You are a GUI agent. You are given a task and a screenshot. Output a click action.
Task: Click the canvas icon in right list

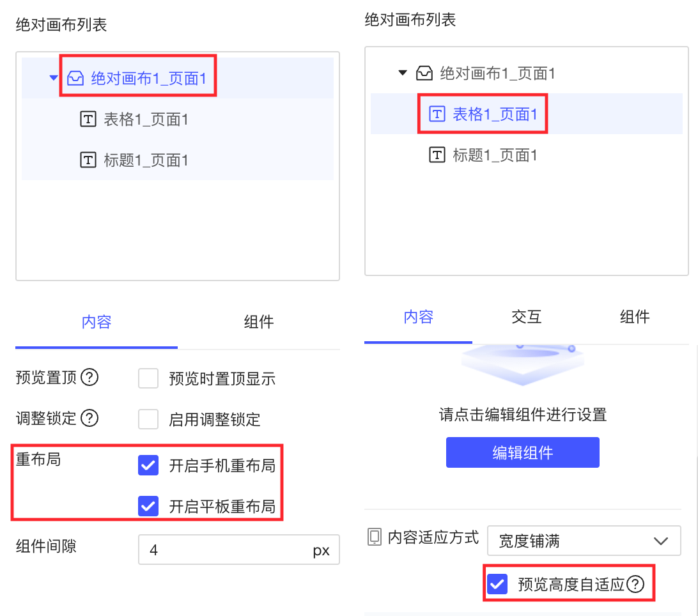(424, 73)
